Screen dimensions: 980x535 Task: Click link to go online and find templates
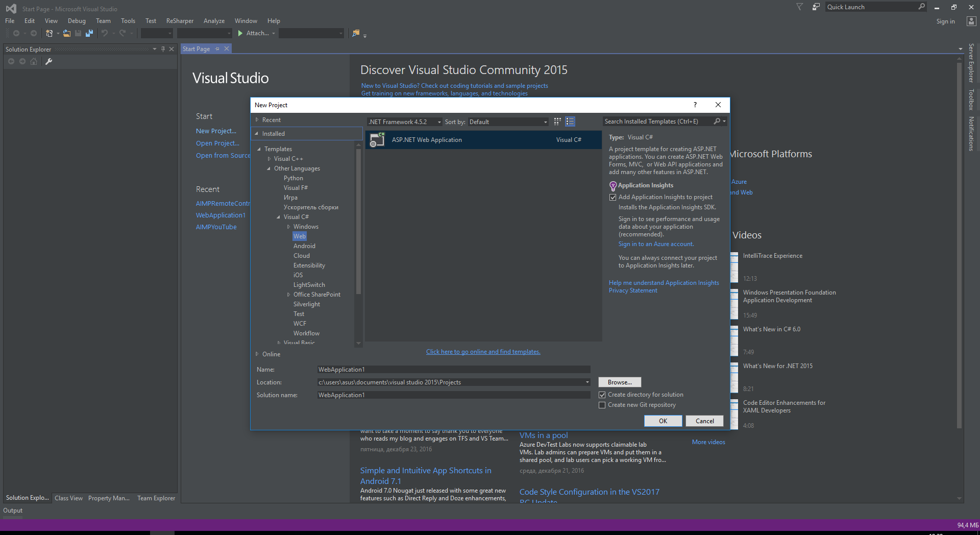[483, 352]
